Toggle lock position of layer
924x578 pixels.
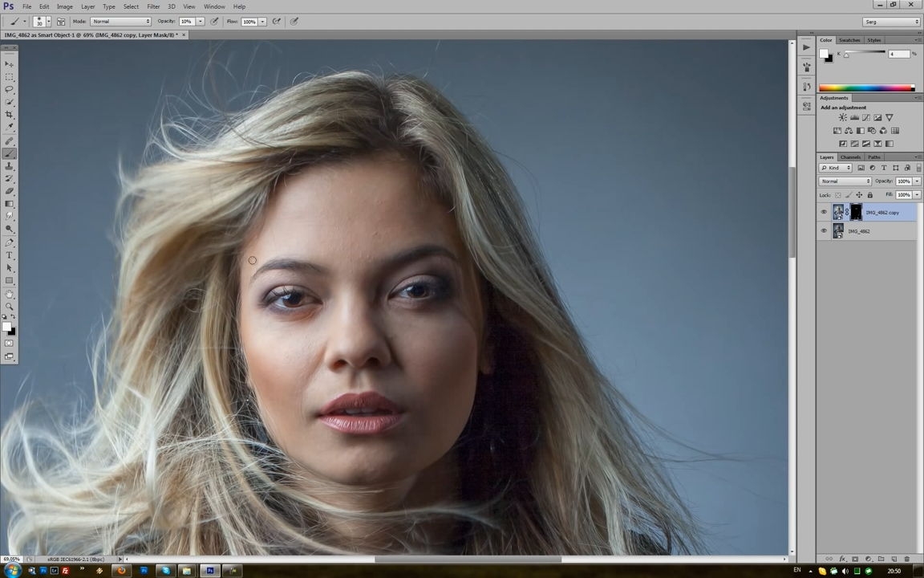click(859, 194)
